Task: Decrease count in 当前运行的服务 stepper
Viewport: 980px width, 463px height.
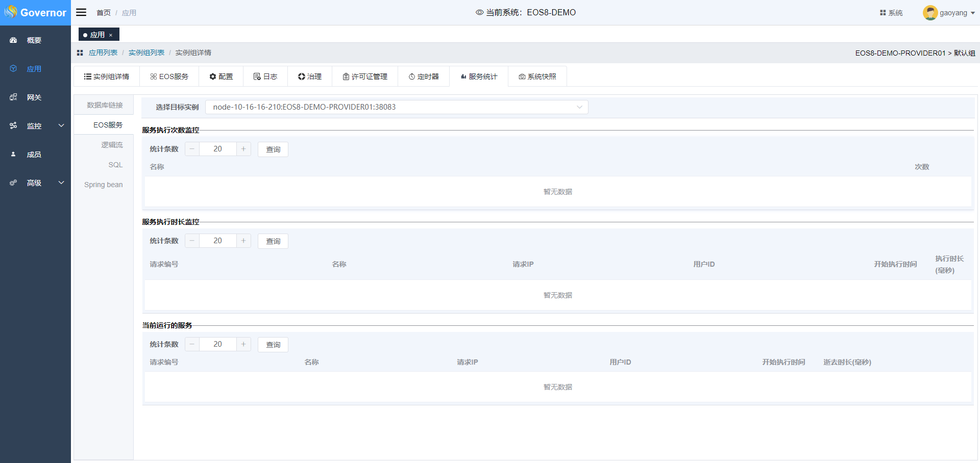Action: [192, 344]
